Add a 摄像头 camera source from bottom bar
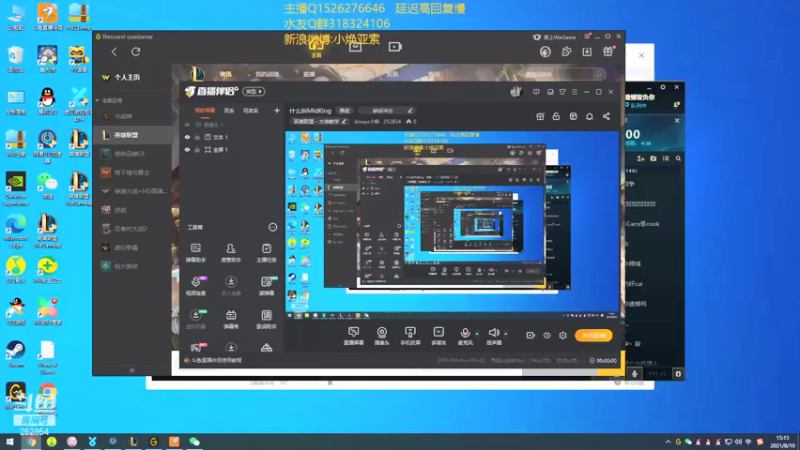This screenshot has width=800, height=450. pos(382,336)
